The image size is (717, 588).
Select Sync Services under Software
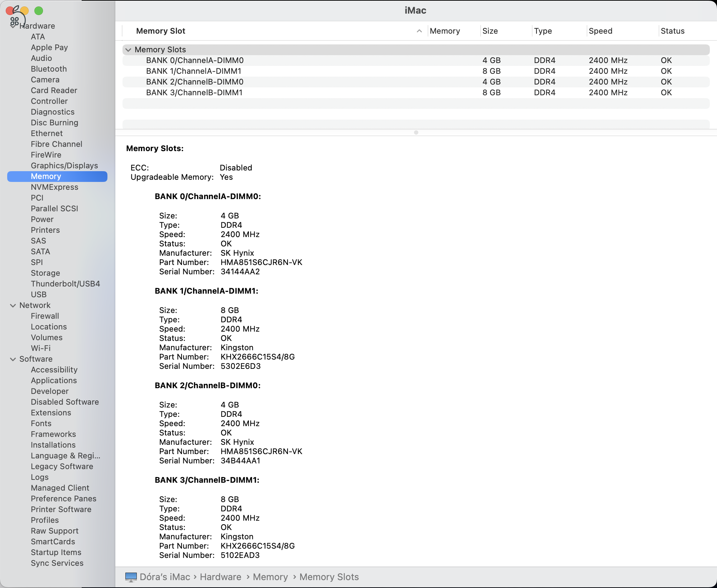click(x=57, y=563)
